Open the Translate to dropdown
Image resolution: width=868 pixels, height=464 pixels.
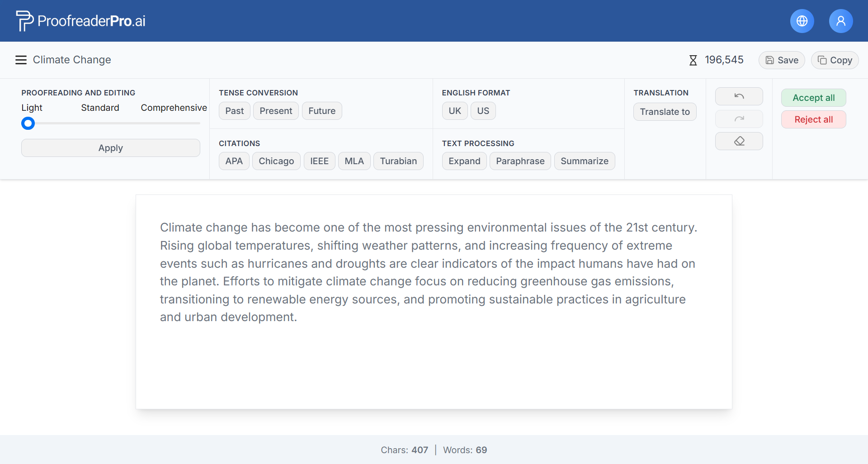[x=665, y=112]
